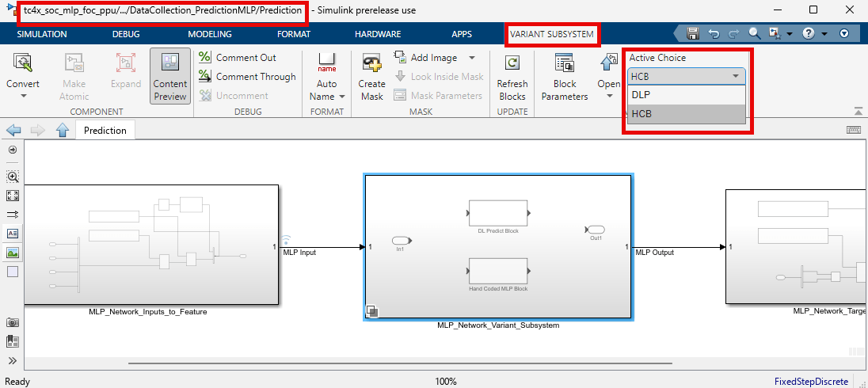Switch to the MODELING ribbon tab
Screen dimensions: 868x388
tap(210, 35)
